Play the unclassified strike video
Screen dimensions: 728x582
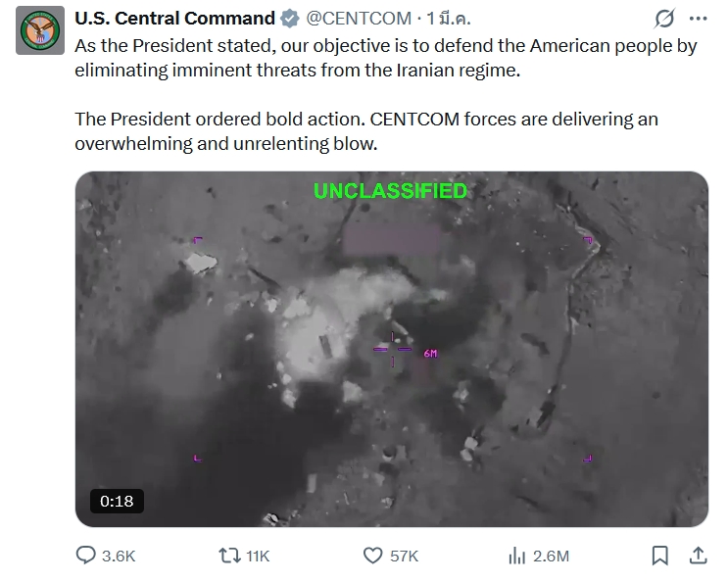click(x=391, y=349)
